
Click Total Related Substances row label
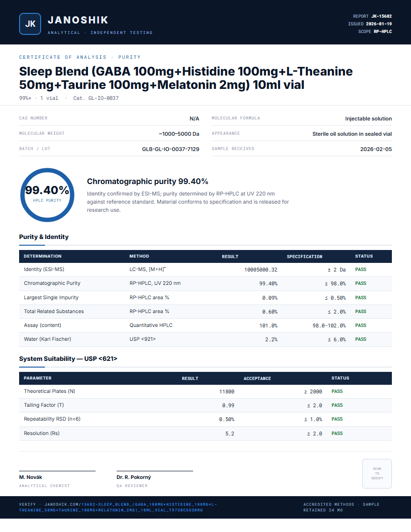pos(54,312)
